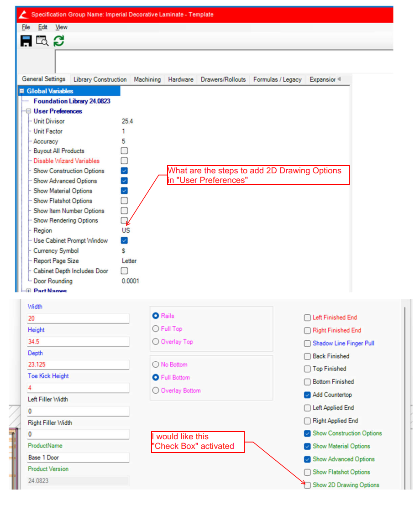Select the Rails radio button
Screen dimensions: 420x510
point(156,316)
